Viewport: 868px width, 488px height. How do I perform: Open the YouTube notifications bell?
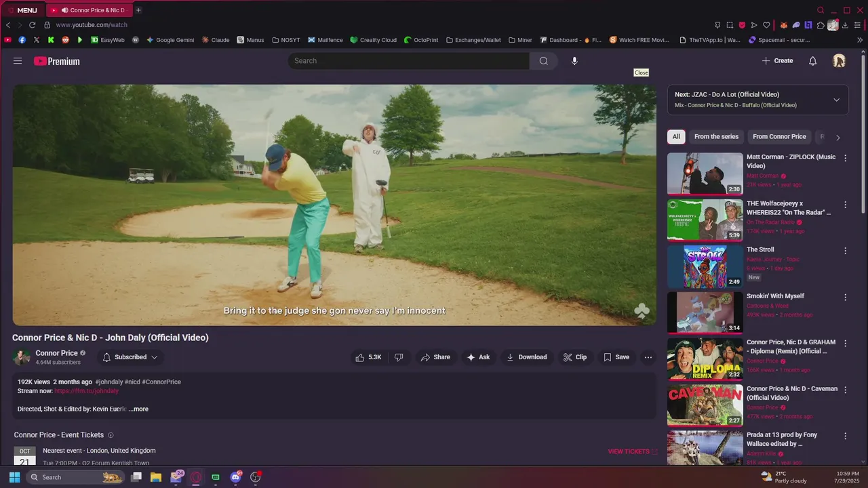[x=812, y=61]
